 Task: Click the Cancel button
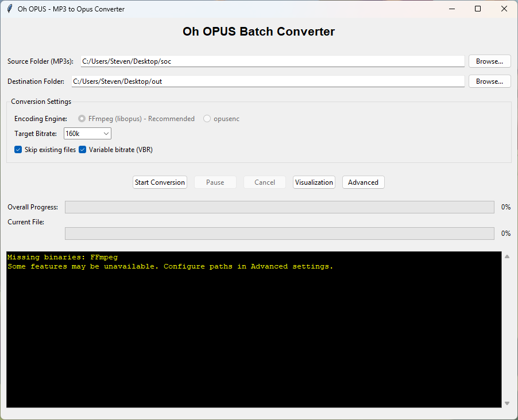(265, 182)
